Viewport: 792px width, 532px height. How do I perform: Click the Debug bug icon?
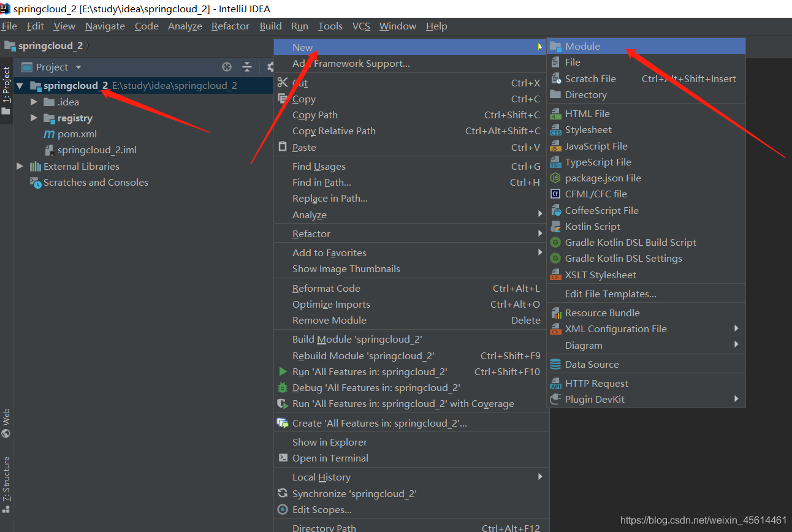(x=283, y=387)
